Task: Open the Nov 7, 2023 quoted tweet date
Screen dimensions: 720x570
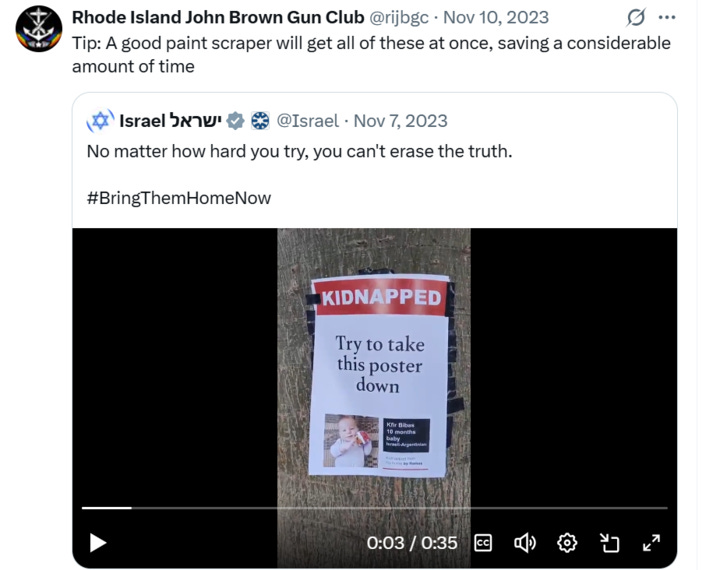Action: [x=400, y=121]
